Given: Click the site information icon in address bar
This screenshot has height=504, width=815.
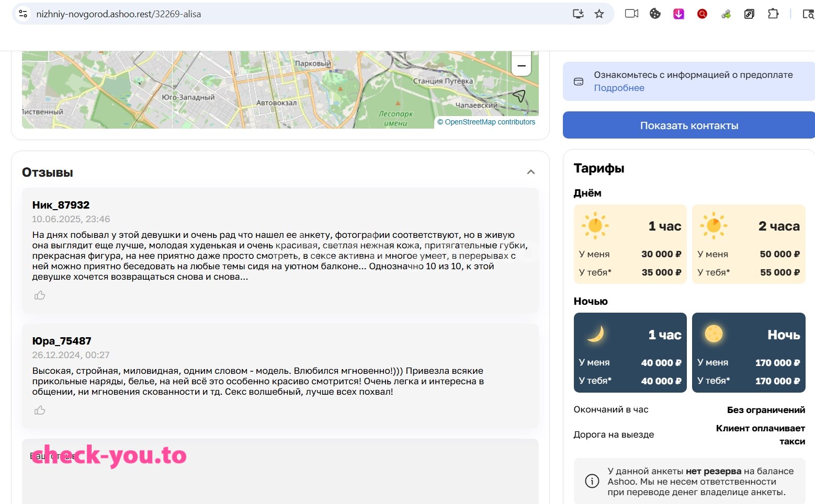Looking at the screenshot, I should coord(23,14).
